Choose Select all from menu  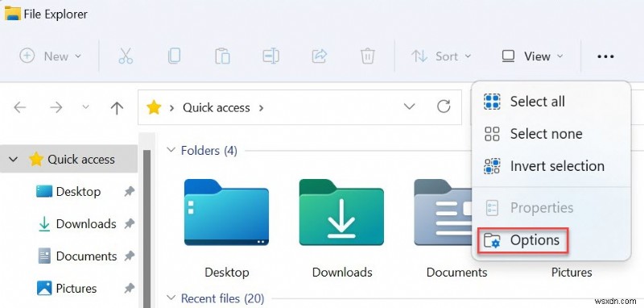[551, 102]
